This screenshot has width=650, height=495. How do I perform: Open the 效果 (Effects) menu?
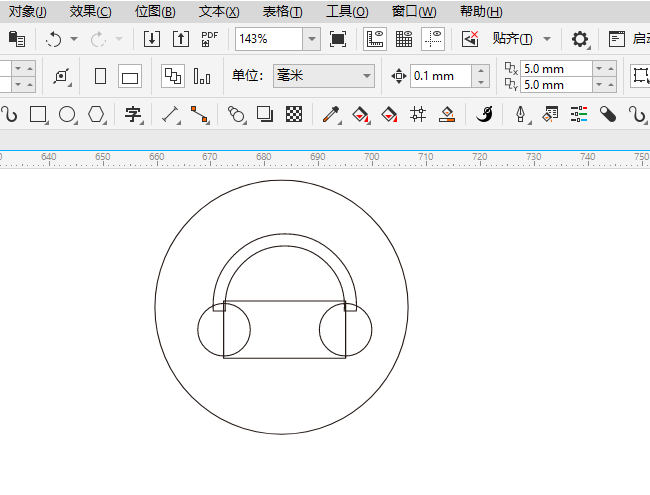tap(91, 11)
